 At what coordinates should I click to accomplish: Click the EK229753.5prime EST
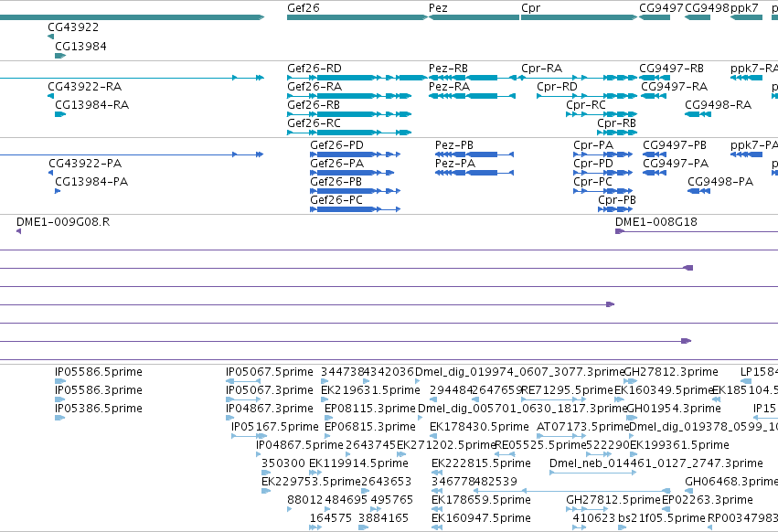pyautogui.click(x=266, y=491)
